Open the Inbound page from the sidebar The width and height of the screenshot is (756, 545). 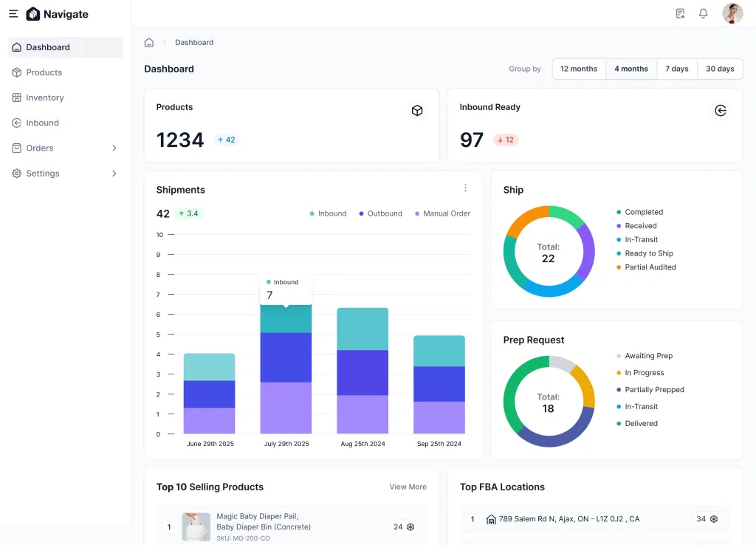43,123
